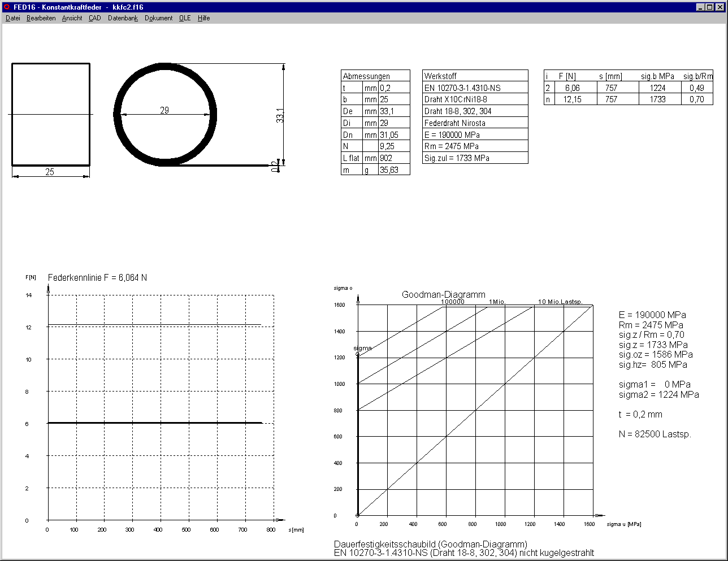Open the CAD menu
Image resolution: width=728 pixels, height=561 pixels.
94,18
